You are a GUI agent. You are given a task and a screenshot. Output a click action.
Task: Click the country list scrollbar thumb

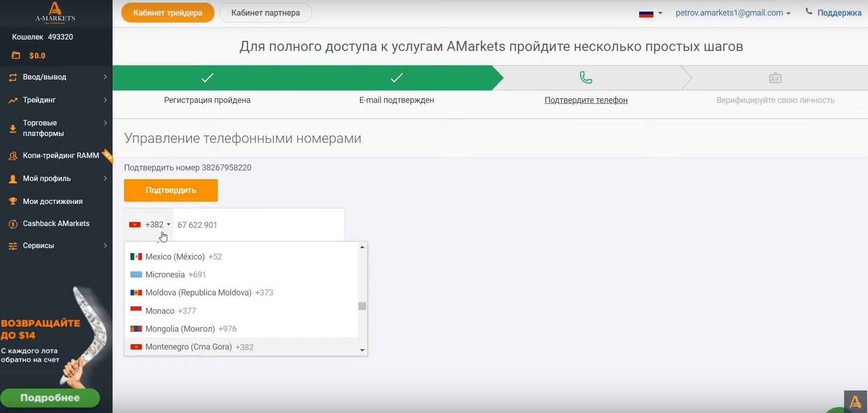(x=362, y=306)
